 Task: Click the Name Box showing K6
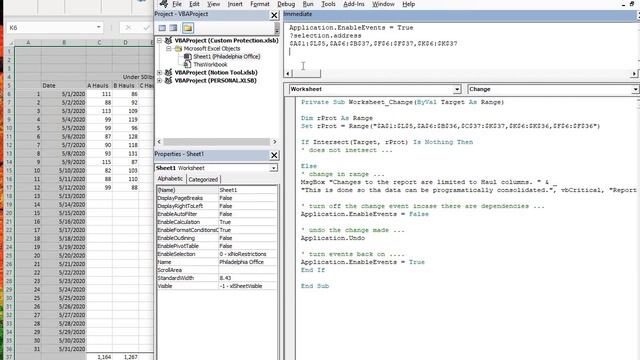[x=51, y=27]
